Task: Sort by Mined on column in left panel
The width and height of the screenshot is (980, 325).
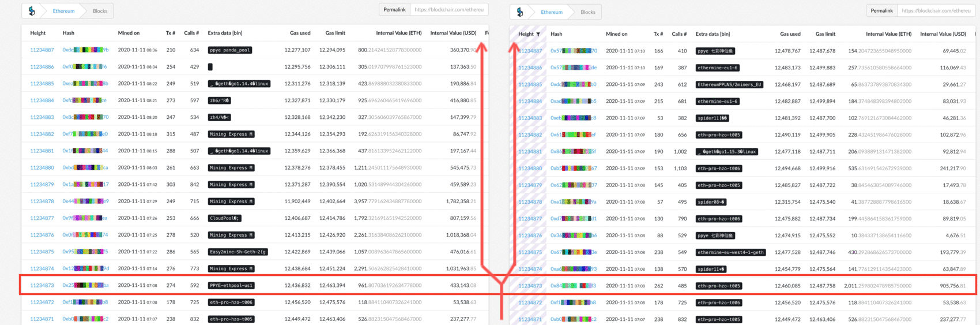Action: (x=129, y=33)
